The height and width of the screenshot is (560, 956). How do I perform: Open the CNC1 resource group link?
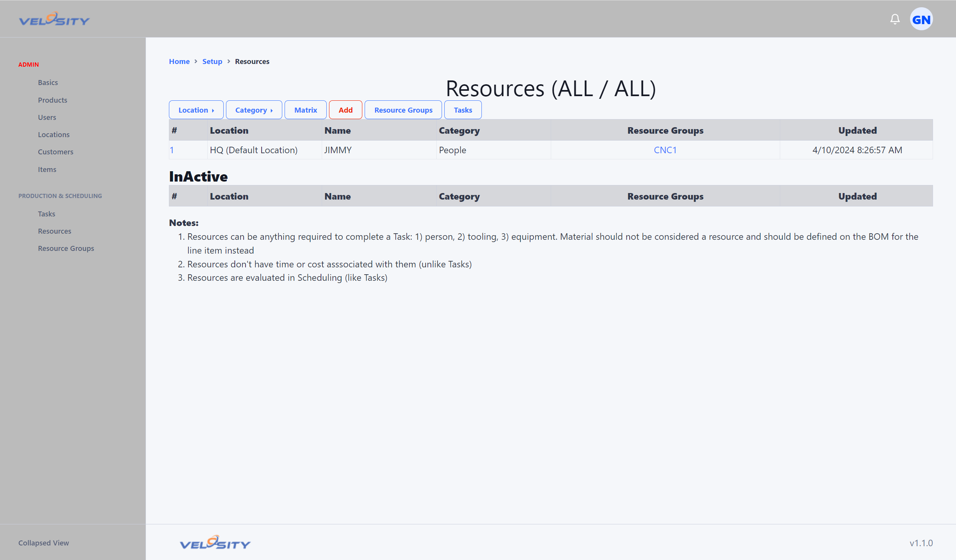(665, 150)
